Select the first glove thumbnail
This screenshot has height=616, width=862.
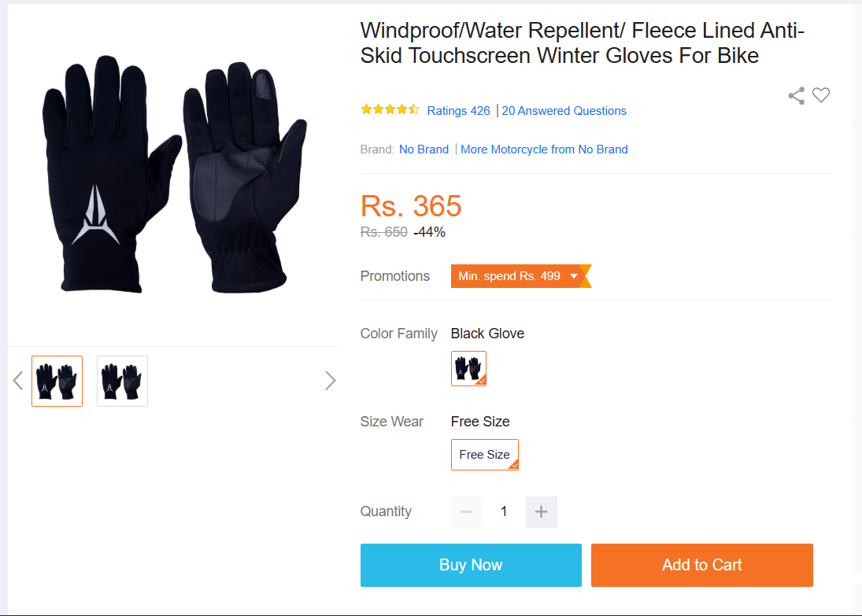coord(57,381)
